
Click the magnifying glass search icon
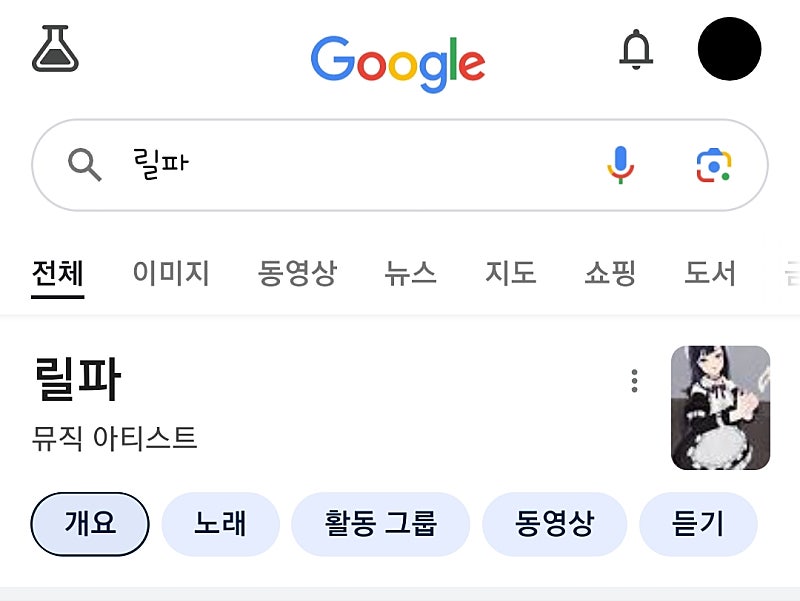pos(85,165)
